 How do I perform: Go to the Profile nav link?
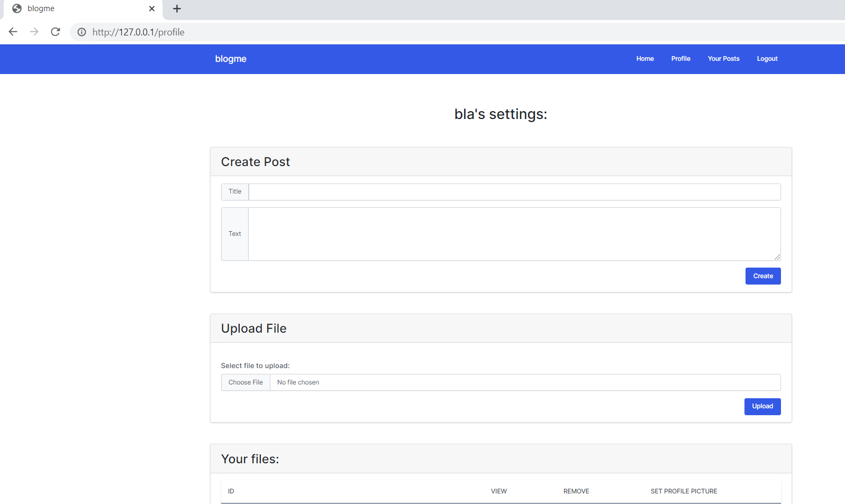[680, 59]
